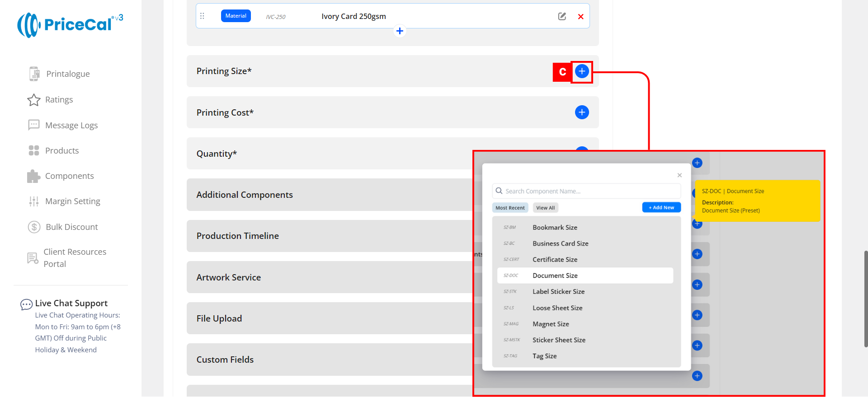This screenshot has height=397, width=868.
Task: Close the component search popup
Action: point(679,175)
